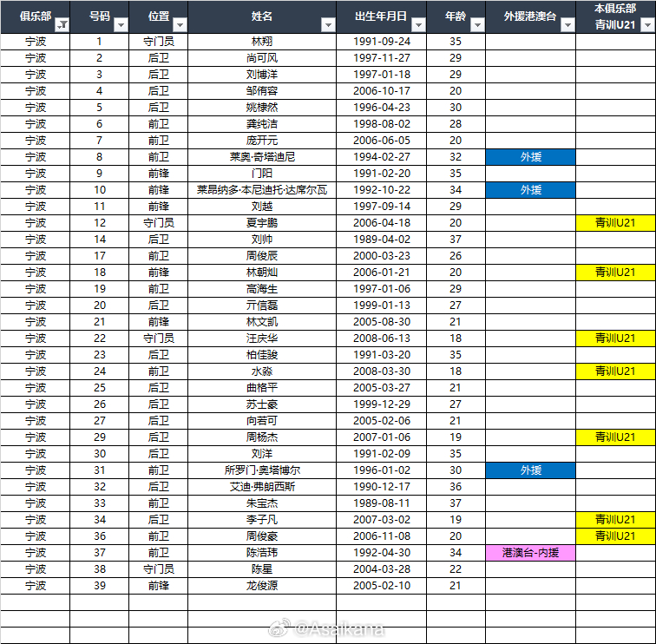Click the name cell 林文凯
The image size is (656, 644).
[262, 322]
